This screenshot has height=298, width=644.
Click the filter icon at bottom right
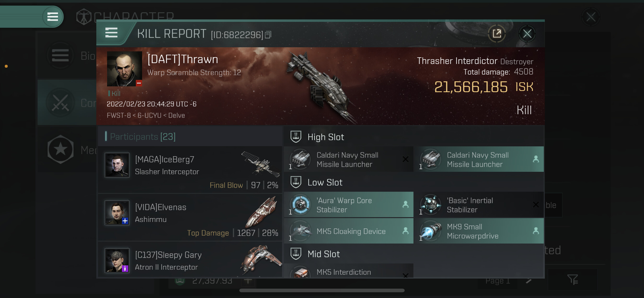coord(573,279)
